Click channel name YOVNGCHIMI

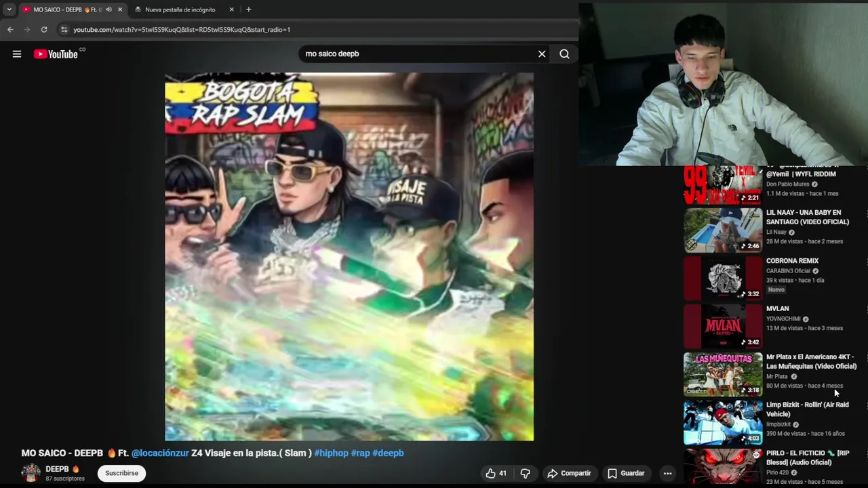click(x=783, y=319)
